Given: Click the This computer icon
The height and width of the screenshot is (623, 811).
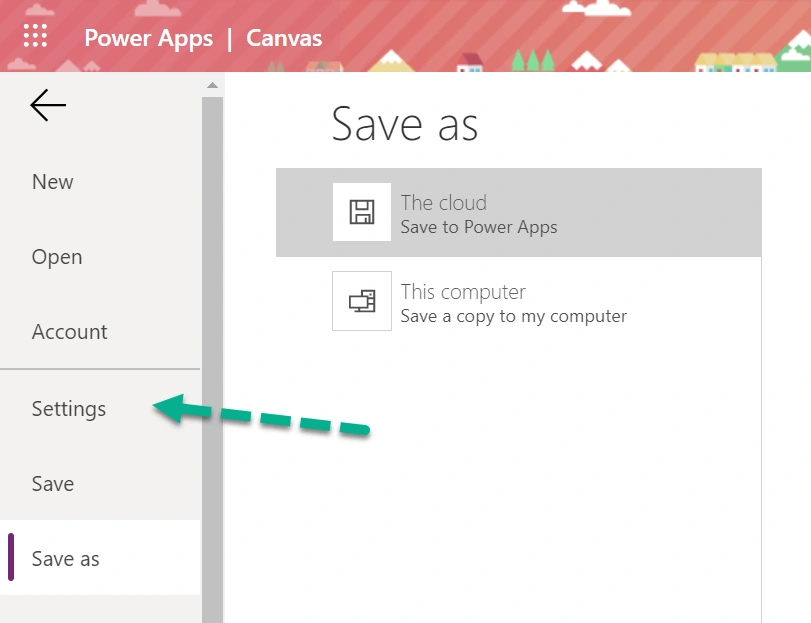Looking at the screenshot, I should tap(362, 301).
